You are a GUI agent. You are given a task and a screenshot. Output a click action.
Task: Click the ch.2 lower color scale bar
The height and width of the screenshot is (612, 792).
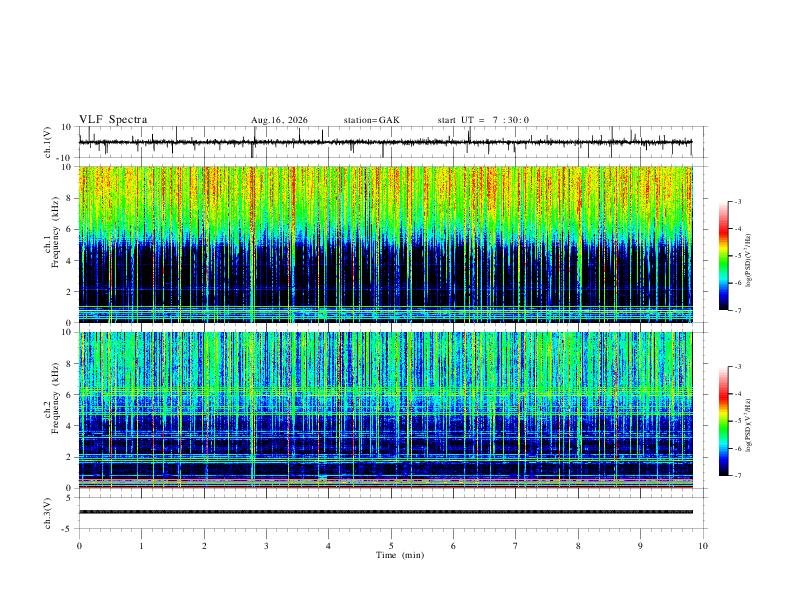(723, 421)
